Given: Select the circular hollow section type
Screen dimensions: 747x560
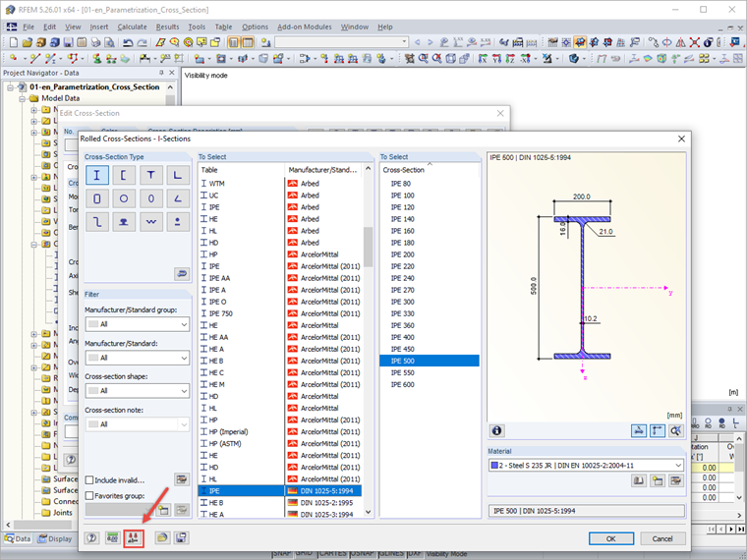Looking at the screenshot, I should pos(124,198).
